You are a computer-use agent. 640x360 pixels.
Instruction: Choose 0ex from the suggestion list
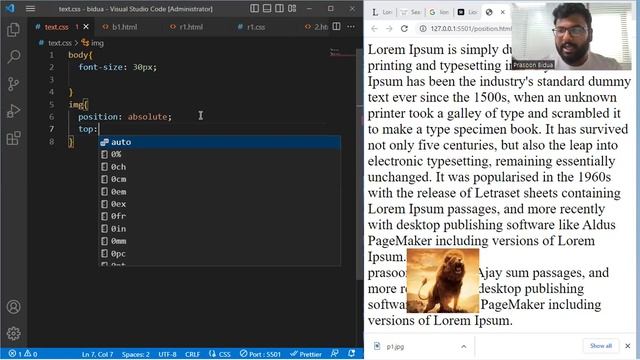click(x=220, y=204)
